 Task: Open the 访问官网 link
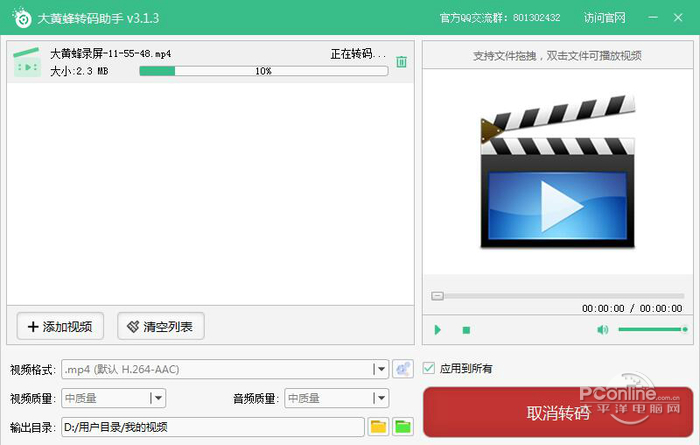tap(604, 18)
